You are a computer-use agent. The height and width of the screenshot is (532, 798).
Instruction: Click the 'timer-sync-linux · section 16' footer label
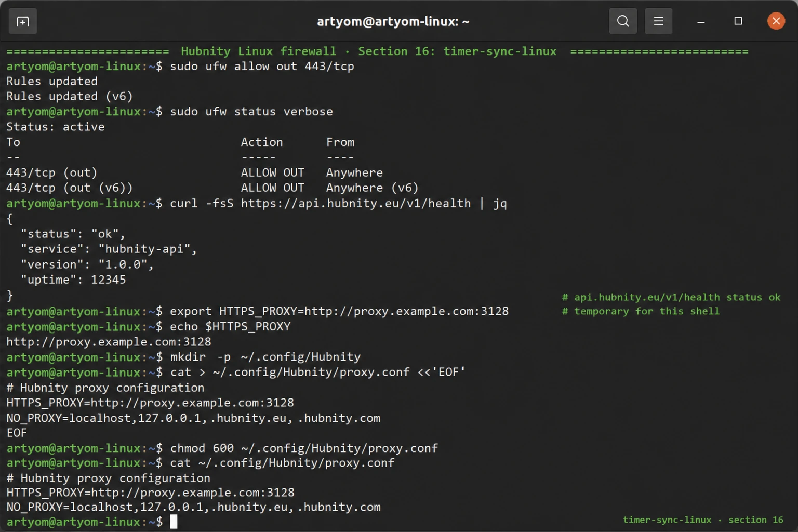click(703, 520)
